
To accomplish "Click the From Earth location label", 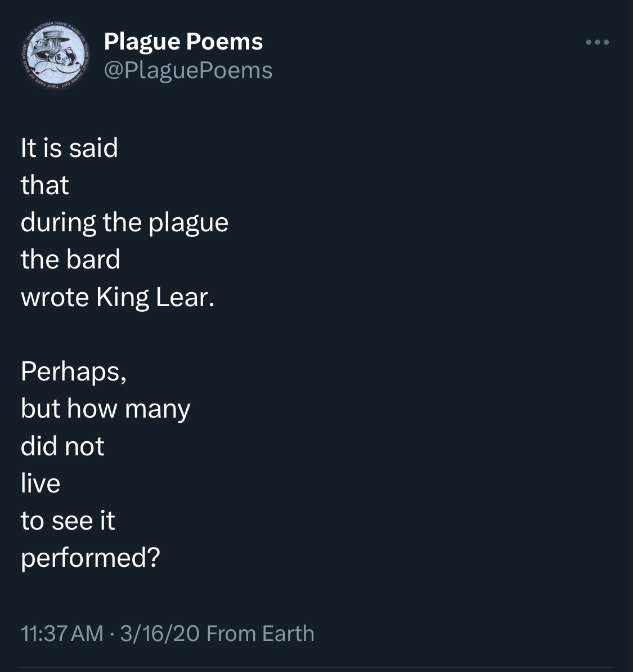I will pos(260,634).
